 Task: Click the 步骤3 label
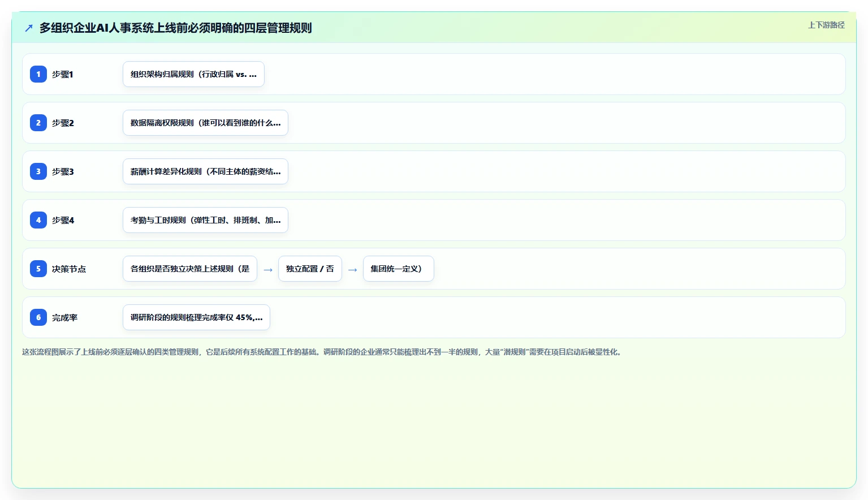[x=63, y=171]
